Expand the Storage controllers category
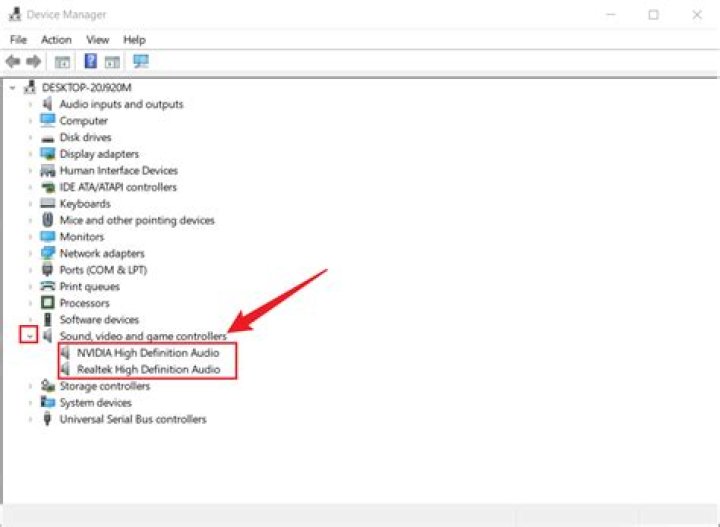Image resolution: width=720 pixels, height=527 pixels. (31, 386)
